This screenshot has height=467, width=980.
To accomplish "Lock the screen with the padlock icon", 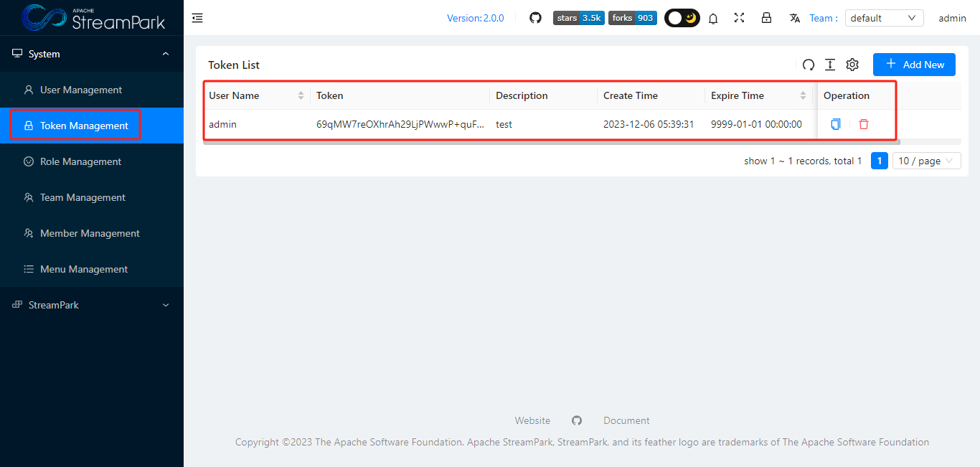I will coord(766,18).
